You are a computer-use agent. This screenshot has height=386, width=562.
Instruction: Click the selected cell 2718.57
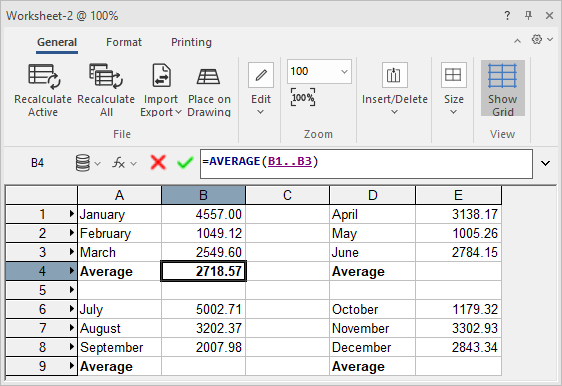pyautogui.click(x=204, y=271)
